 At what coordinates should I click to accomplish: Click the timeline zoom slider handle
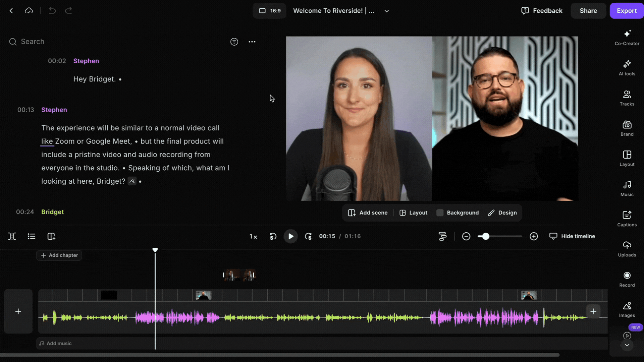pos(485,236)
